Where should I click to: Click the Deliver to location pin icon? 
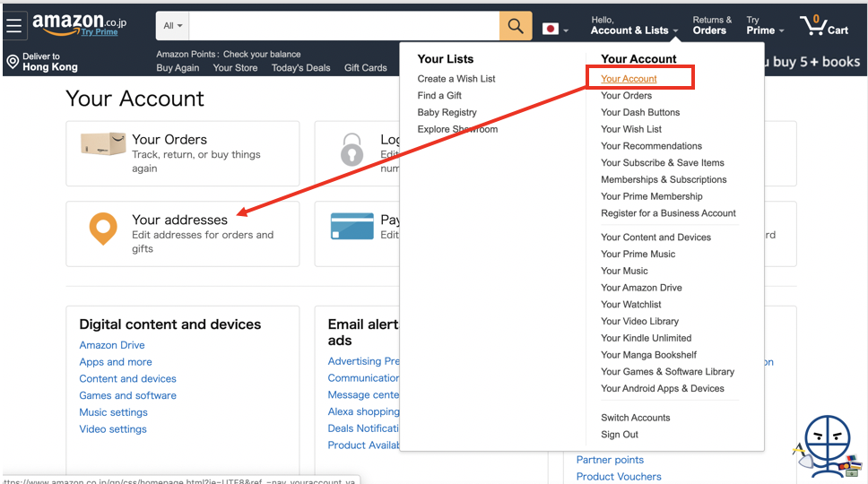13,62
